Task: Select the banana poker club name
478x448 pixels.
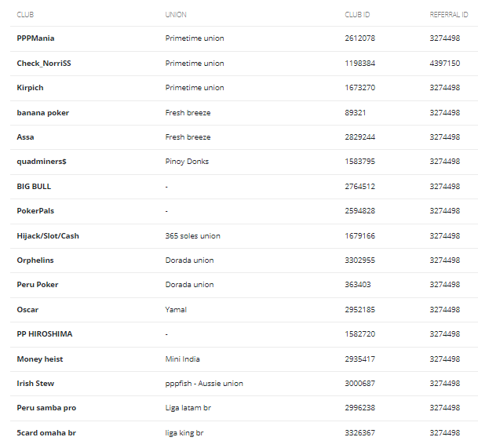Action: 43,113
